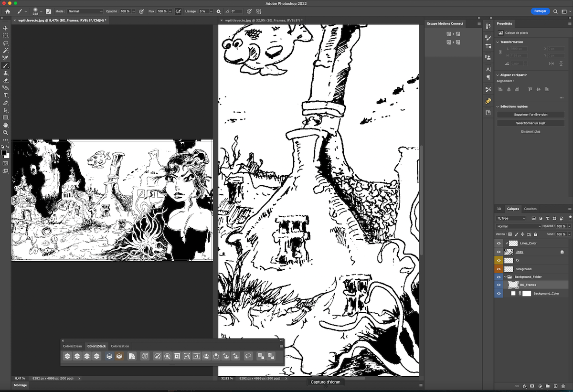Collapse the Background_Folder group
The width and height of the screenshot is (573, 392).
[505, 277]
